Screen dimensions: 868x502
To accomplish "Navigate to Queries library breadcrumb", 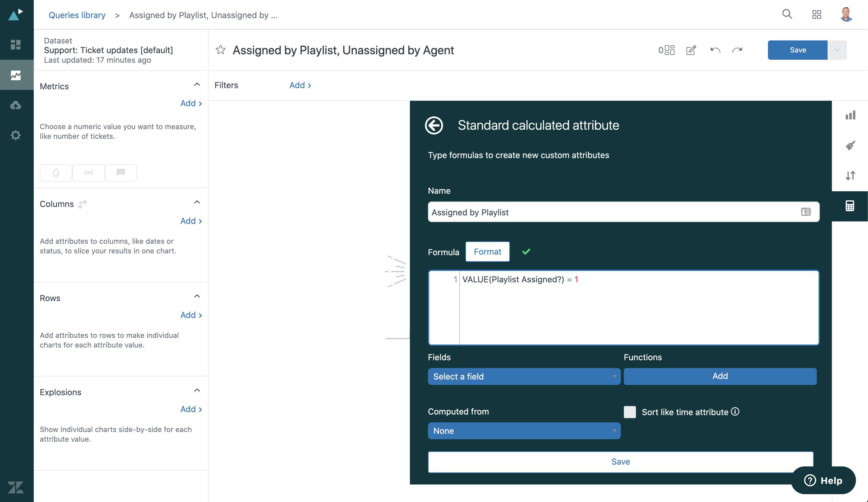I will (77, 15).
